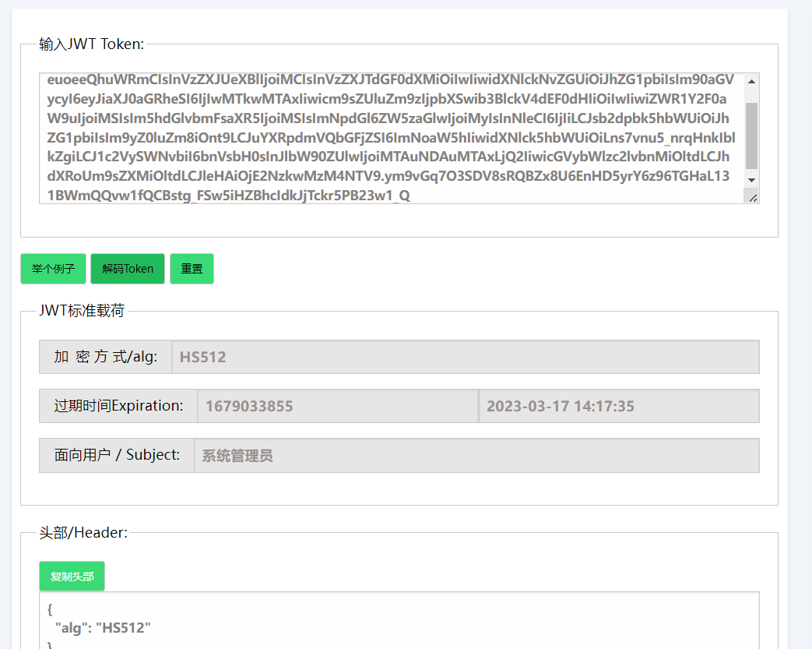Copy the header using 复制头部 button
This screenshot has height=649, width=812.
point(72,577)
